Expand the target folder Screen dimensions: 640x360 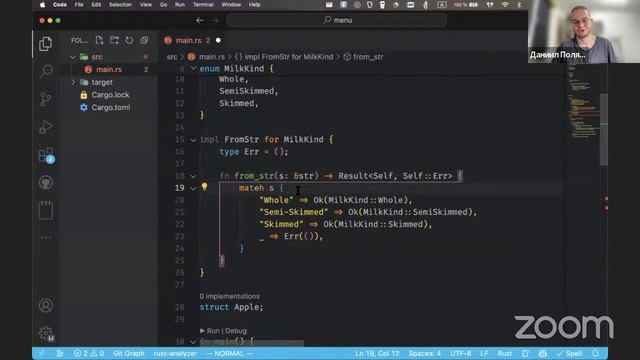coord(73,82)
